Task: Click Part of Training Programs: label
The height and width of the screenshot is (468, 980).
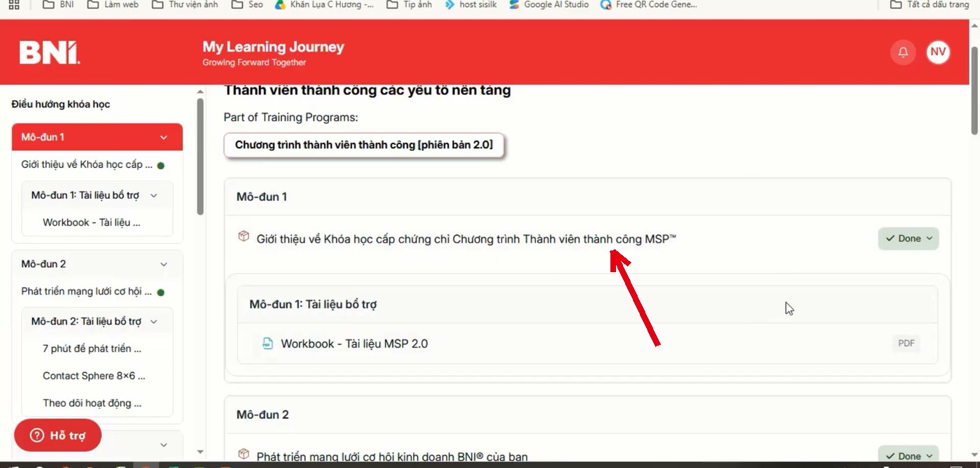Action: tap(290, 118)
